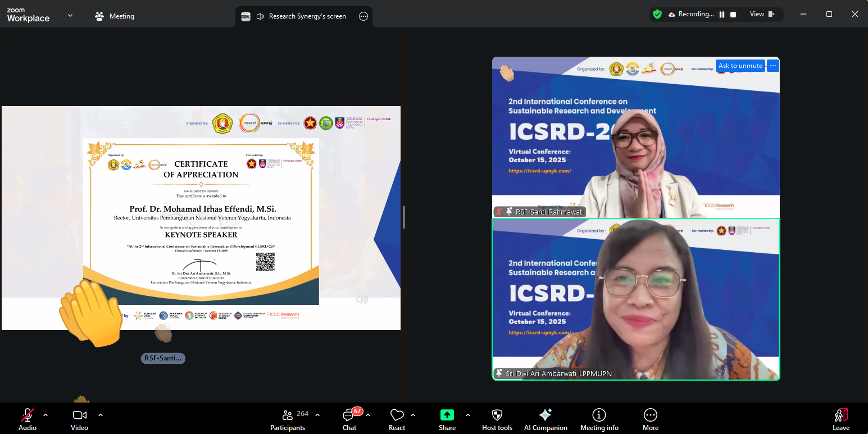Leave the meeting

(840, 418)
